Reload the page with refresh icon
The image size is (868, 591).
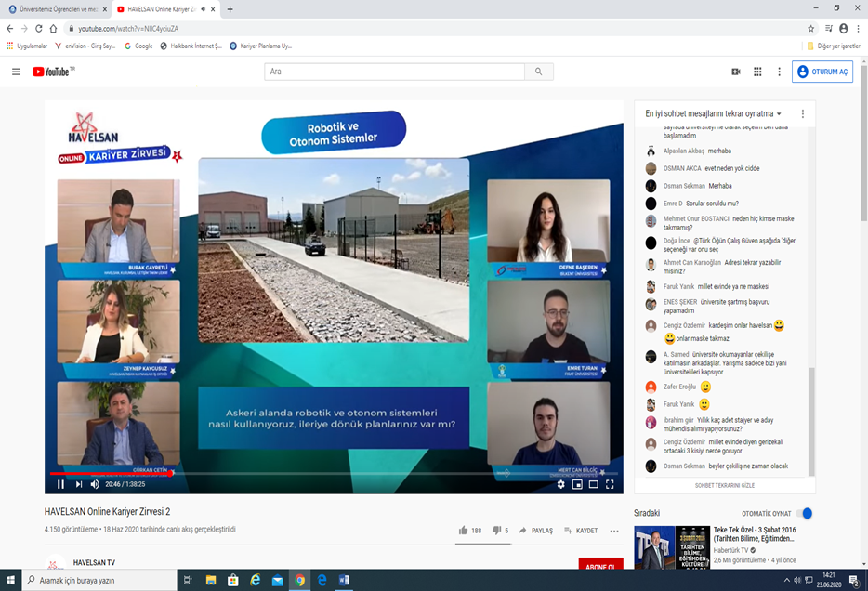tap(38, 28)
